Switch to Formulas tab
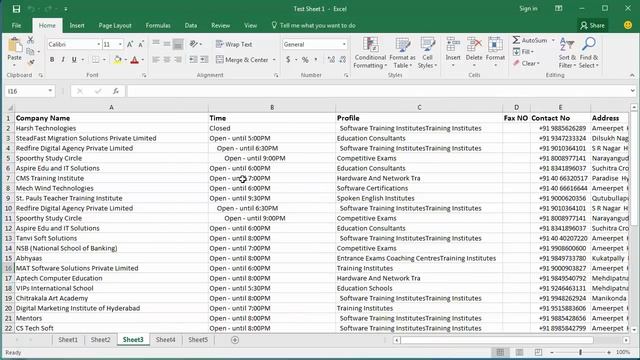 click(x=158, y=25)
